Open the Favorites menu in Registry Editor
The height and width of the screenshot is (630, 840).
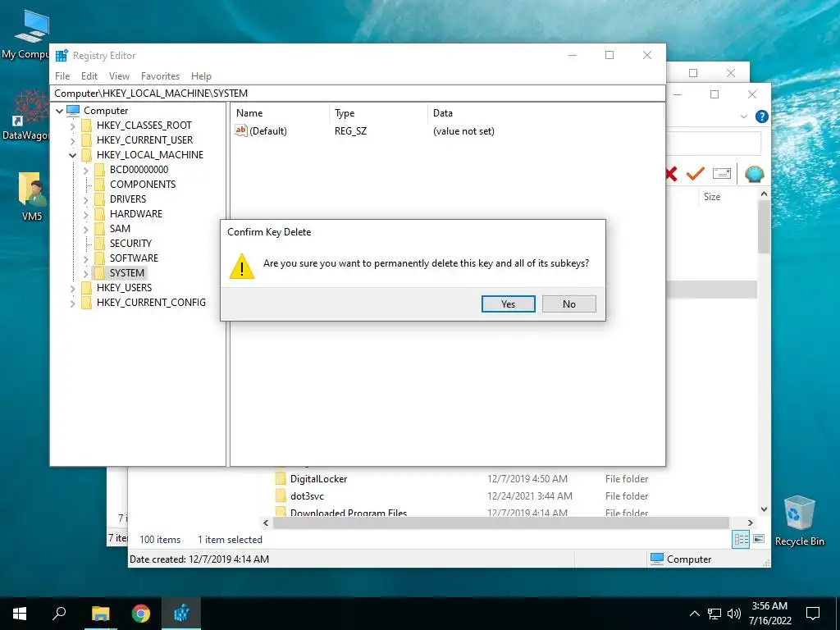click(x=160, y=76)
